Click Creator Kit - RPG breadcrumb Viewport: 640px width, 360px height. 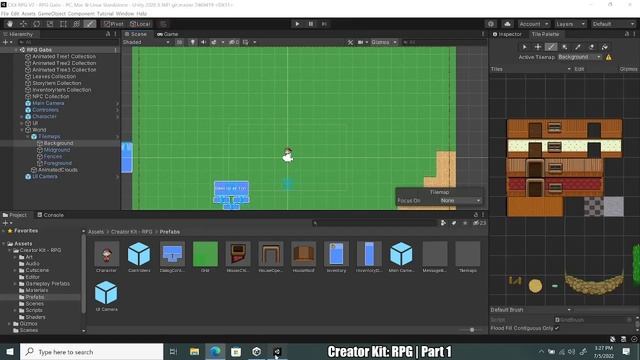point(131,232)
